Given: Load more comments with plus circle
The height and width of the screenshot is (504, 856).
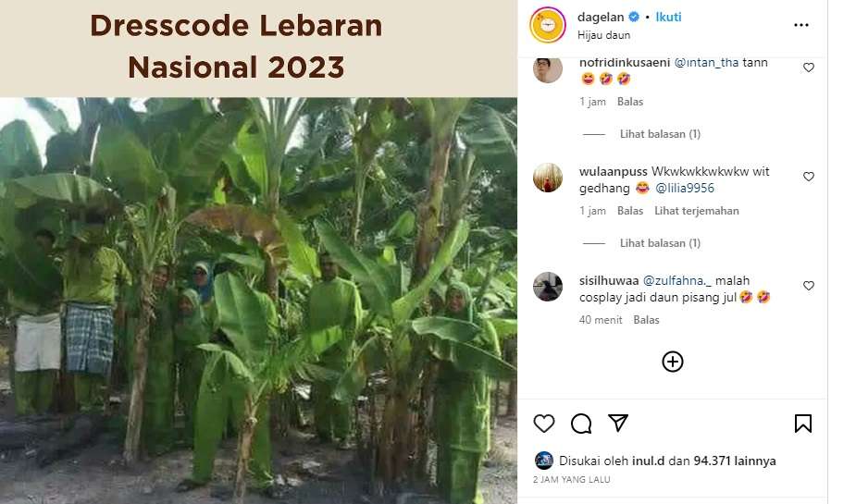Looking at the screenshot, I should click(673, 362).
